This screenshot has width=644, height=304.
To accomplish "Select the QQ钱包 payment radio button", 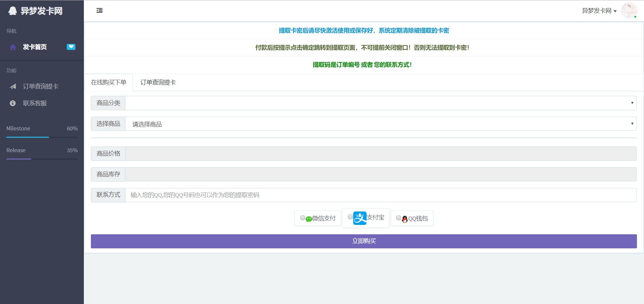I will pos(398,218).
